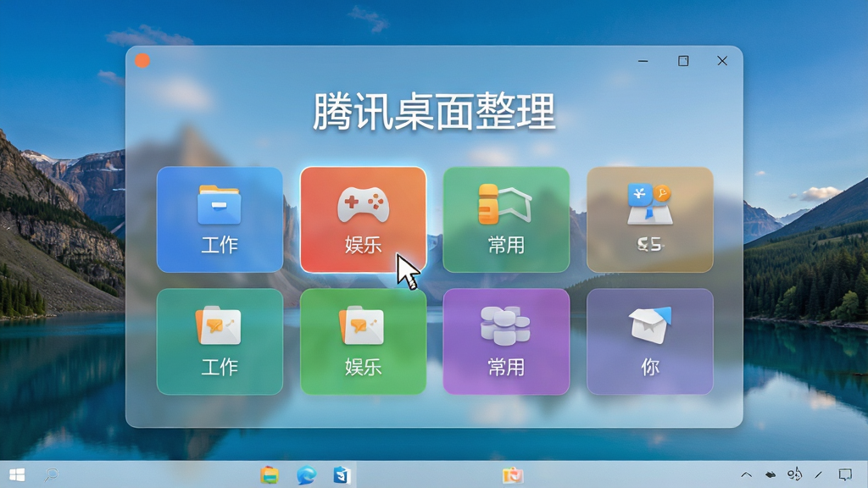The height and width of the screenshot is (488, 868).
Task: Open the purple 常用 tile with stacked discs
Action: click(506, 341)
